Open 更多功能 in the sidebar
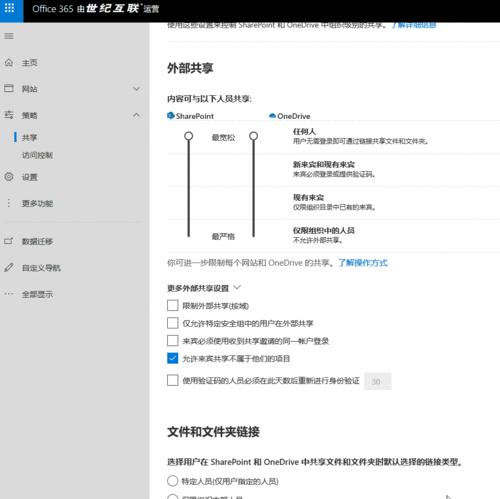This screenshot has width=500, height=499. pyautogui.click(x=37, y=203)
